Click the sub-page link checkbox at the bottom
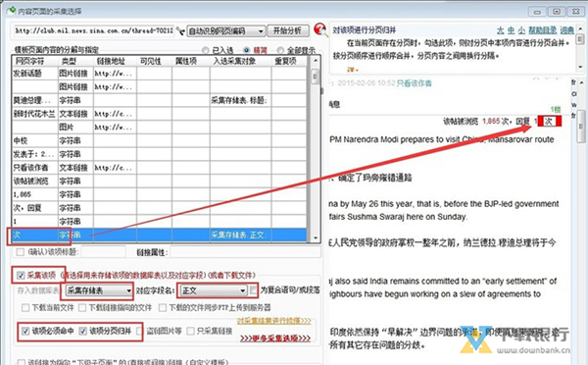Screen dimensions: 588x365 click(21, 362)
